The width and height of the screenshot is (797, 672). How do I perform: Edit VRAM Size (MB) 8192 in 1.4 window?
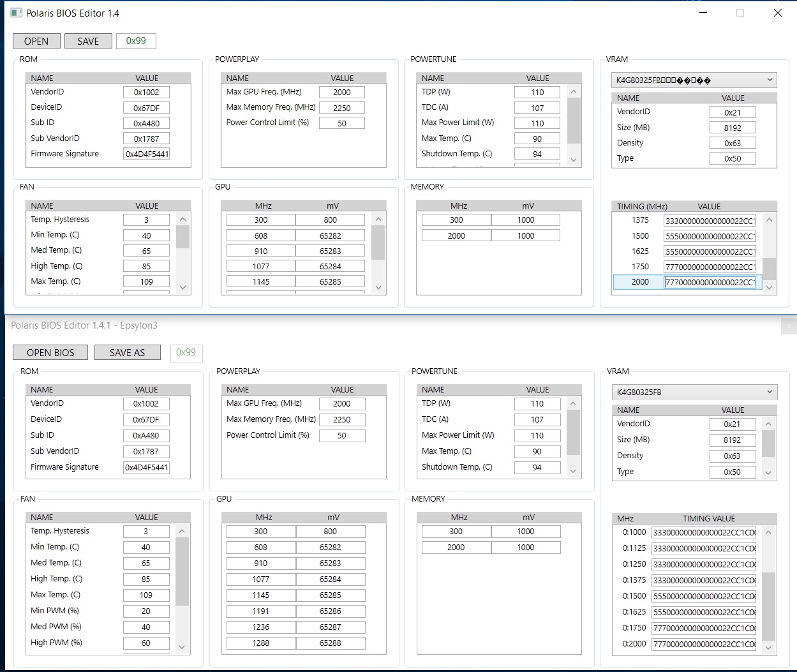coord(733,128)
